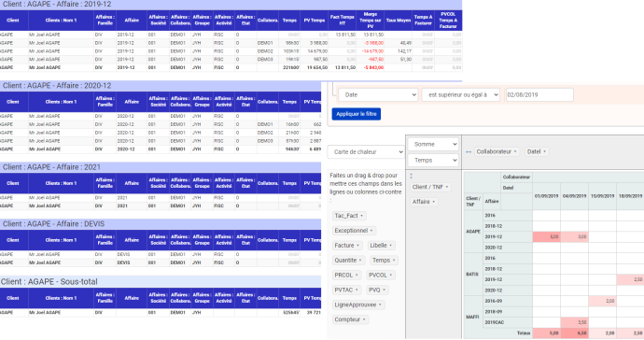
Task: Click the red -14 679,00 margin value
Action: pos(372,51)
